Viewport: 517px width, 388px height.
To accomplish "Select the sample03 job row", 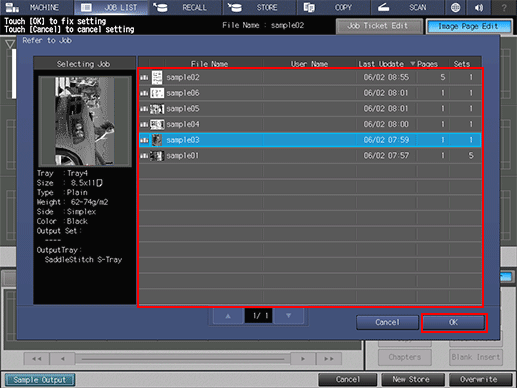I will [x=310, y=140].
